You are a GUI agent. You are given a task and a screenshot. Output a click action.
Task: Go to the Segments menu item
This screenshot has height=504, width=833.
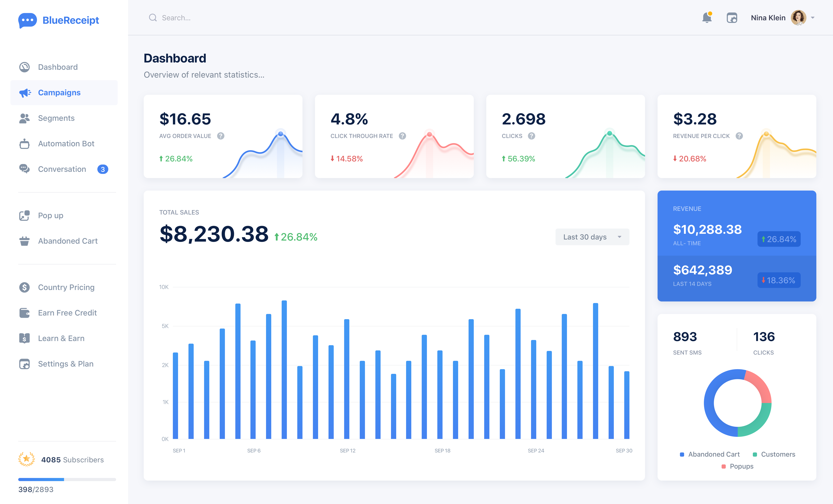click(x=56, y=118)
